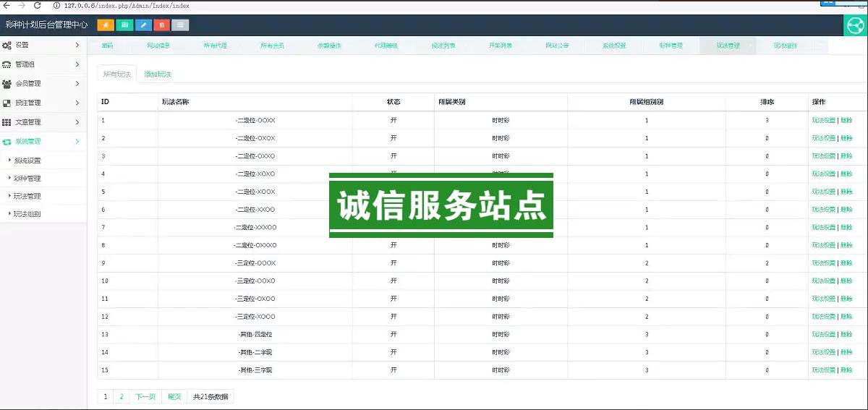Click the blue pencil edit icon
This screenshot has width=868, height=410.
(143, 25)
